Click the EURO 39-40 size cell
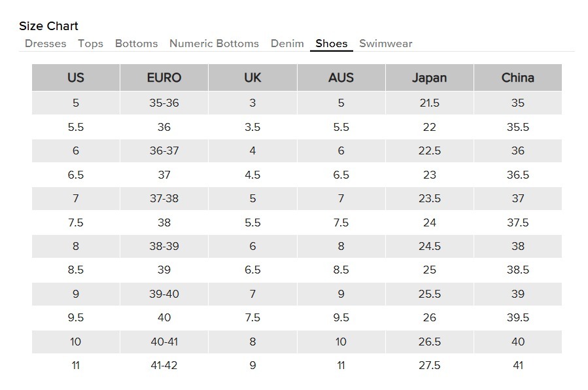Viewport: 588px width, 390px height. pos(164,294)
